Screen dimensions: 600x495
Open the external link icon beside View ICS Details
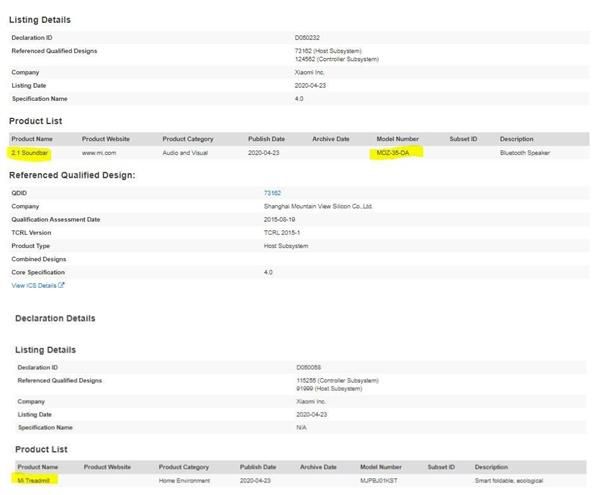[62, 285]
